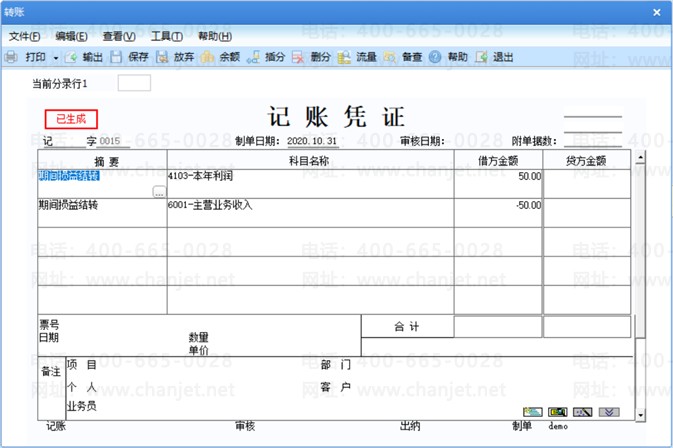
Task: Click the account cell 4103-本年利润
Action: 310,184
